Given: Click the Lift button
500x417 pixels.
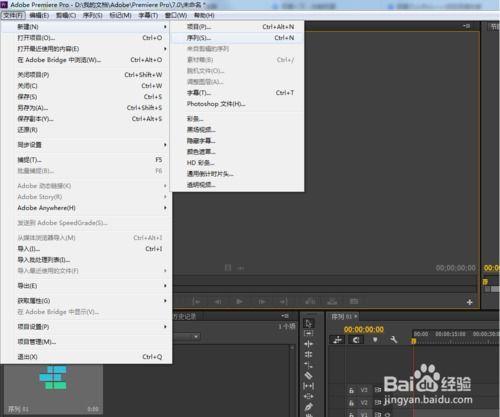Looking at the screenshot, I should coord(310,302).
